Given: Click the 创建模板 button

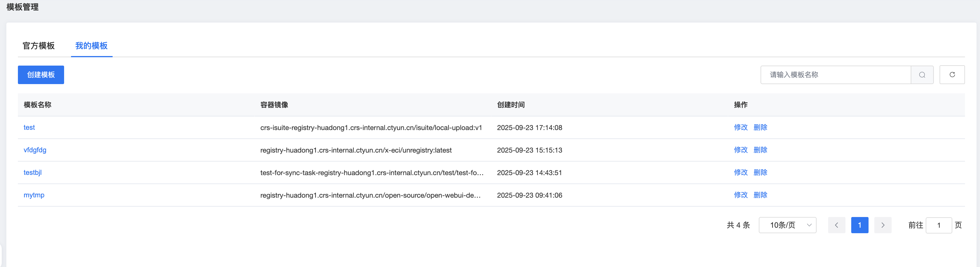Looking at the screenshot, I should (41, 75).
